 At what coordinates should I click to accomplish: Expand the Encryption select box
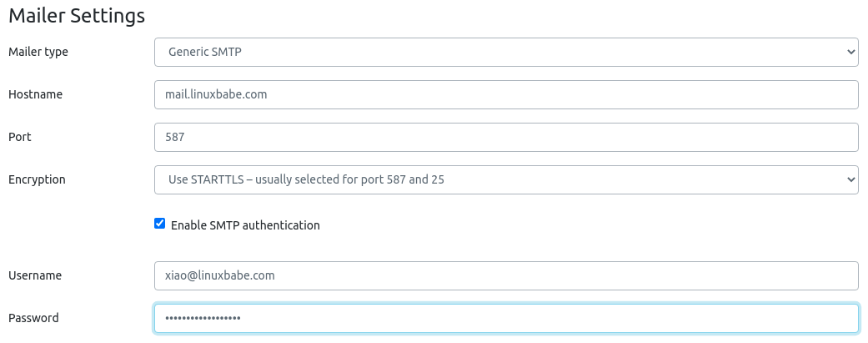(505, 179)
